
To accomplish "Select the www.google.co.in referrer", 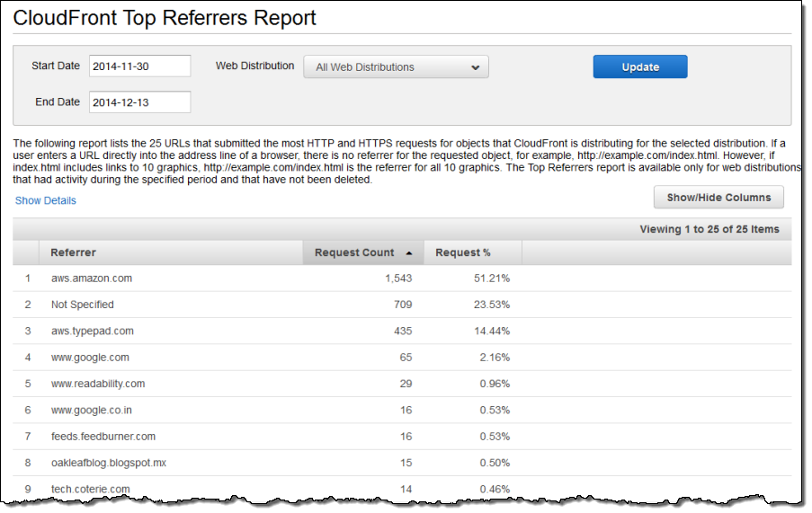I will pyautogui.click(x=91, y=410).
